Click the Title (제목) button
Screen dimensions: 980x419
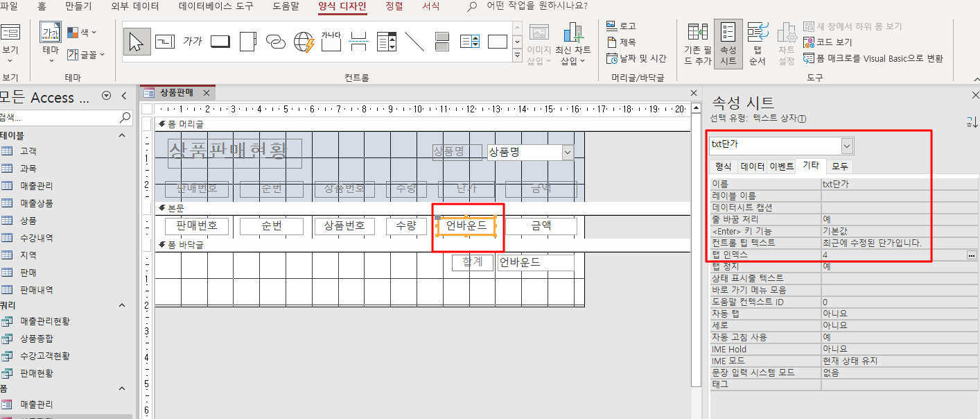[621, 42]
